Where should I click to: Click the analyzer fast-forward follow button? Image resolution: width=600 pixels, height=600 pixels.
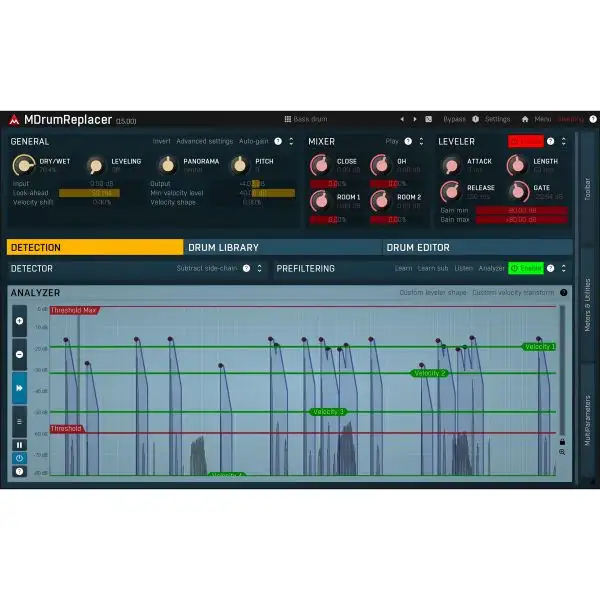(20, 388)
